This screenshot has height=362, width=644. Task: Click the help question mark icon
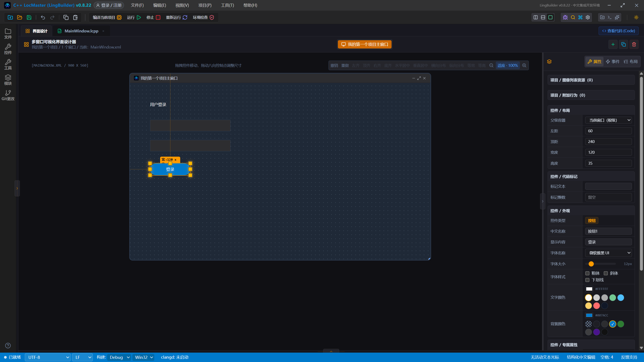(8, 345)
